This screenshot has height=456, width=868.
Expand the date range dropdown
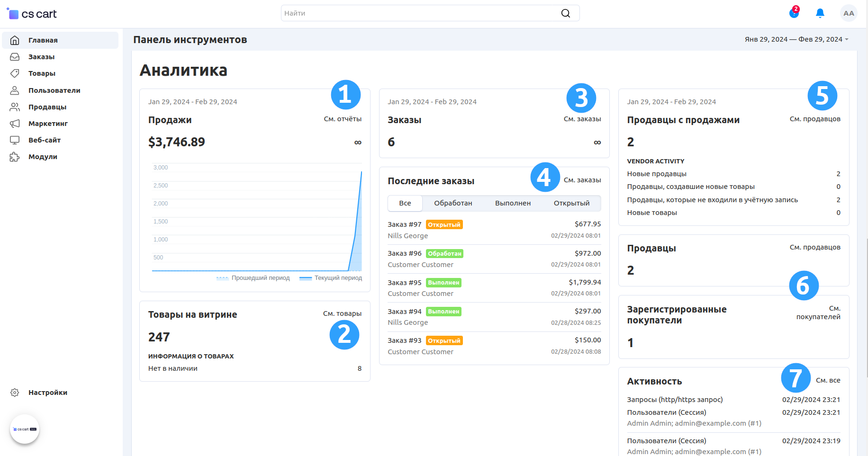tap(796, 39)
